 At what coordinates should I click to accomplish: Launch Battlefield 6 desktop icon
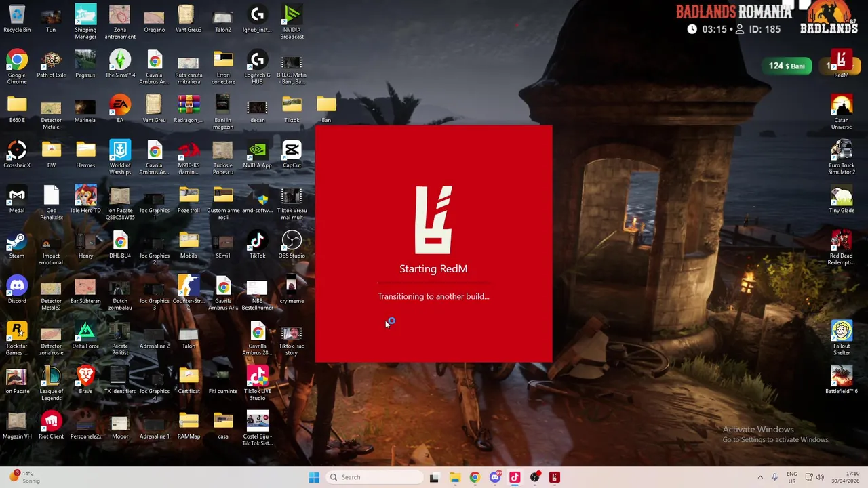pos(842,380)
